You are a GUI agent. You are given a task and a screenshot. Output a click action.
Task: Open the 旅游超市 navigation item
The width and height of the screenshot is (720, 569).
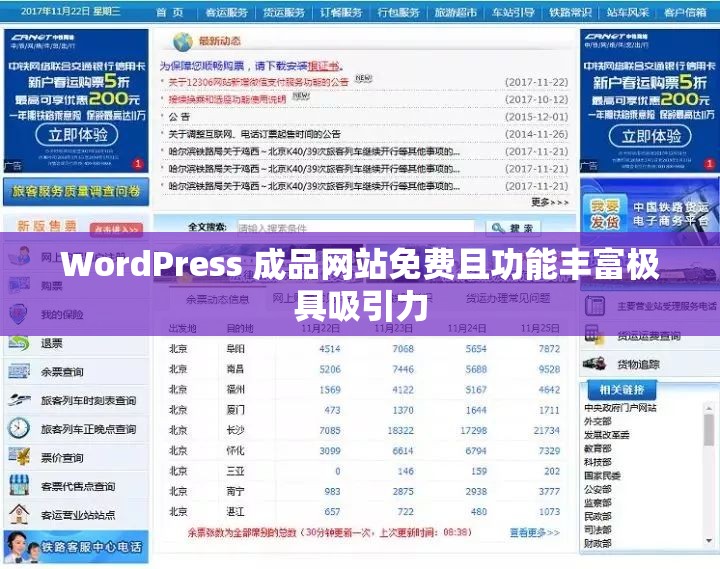[456, 12]
